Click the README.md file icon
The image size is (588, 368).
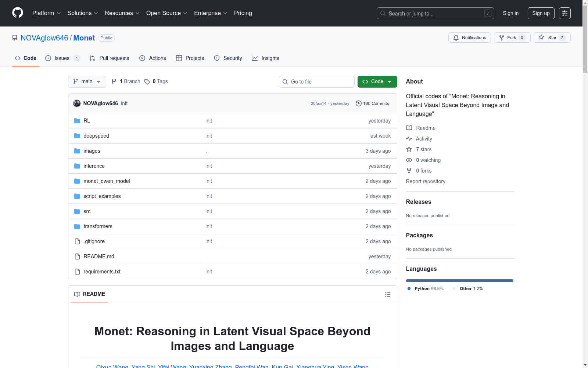pos(77,256)
